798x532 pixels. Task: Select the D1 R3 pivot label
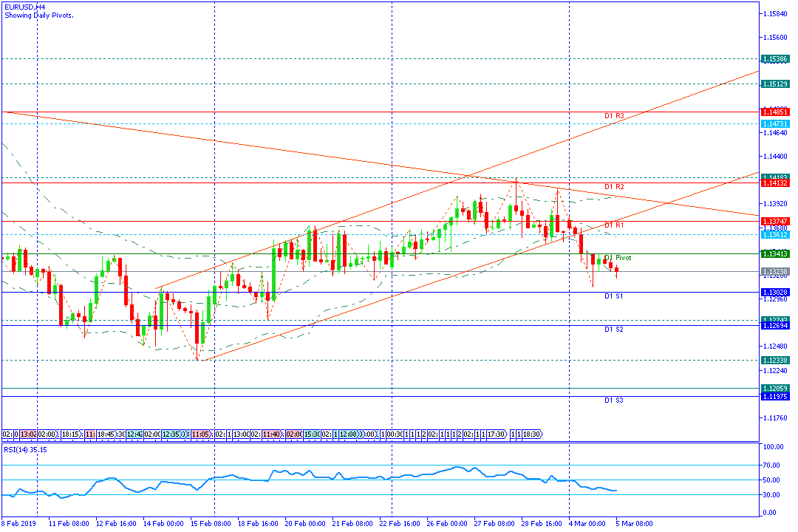(614, 116)
